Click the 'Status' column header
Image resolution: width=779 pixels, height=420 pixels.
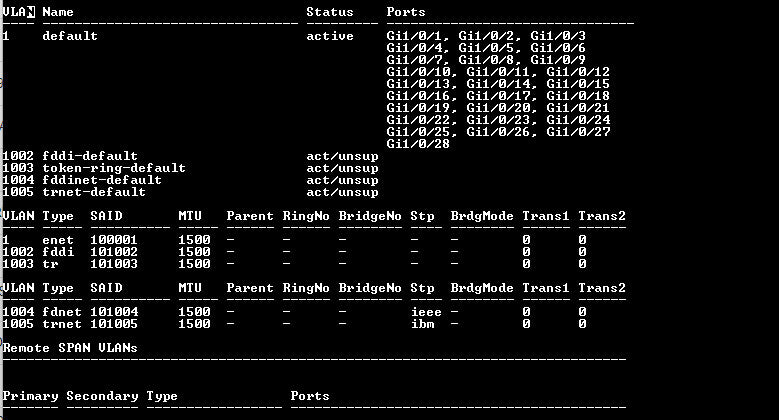pos(330,12)
